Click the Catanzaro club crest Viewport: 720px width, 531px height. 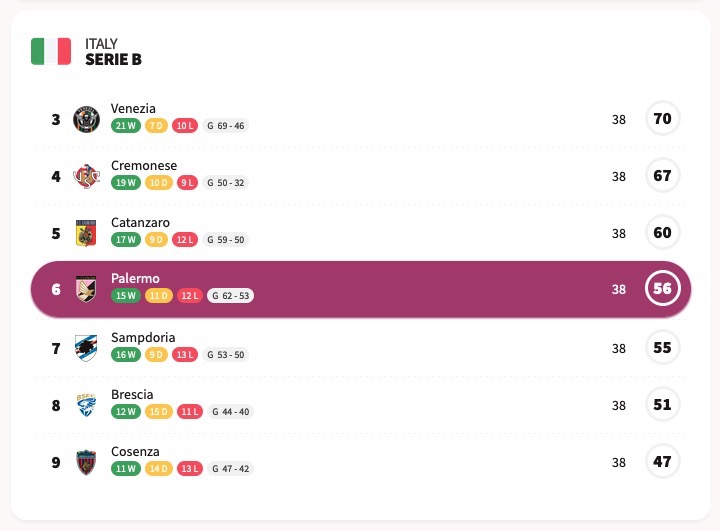point(86,233)
